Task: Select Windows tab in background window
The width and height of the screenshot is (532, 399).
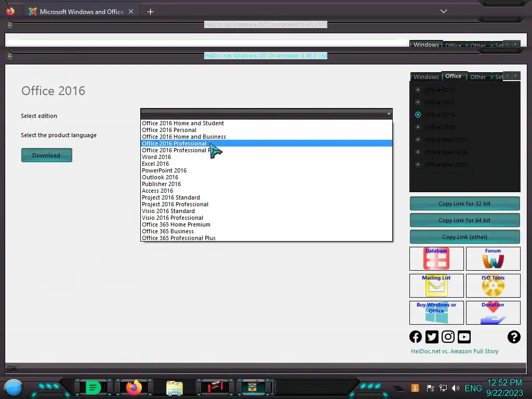Action: (x=426, y=45)
